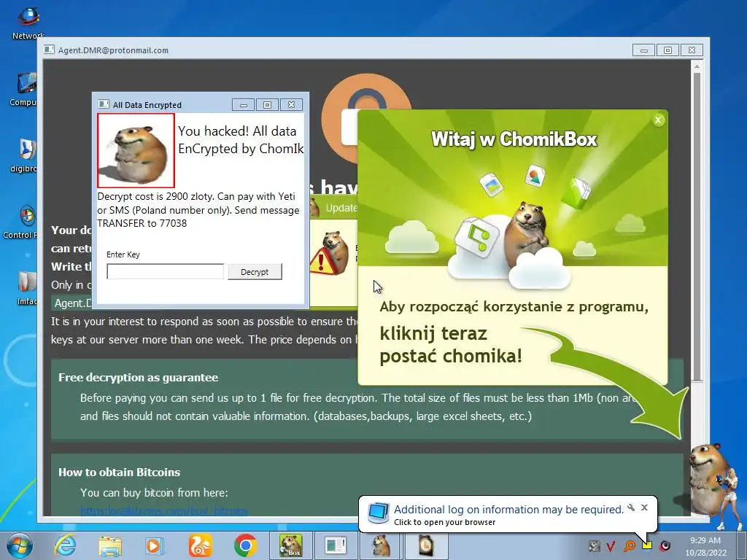The image size is (747, 560).
Task: Click the orange picture document icon in ChomikBox popup
Action: (x=535, y=176)
